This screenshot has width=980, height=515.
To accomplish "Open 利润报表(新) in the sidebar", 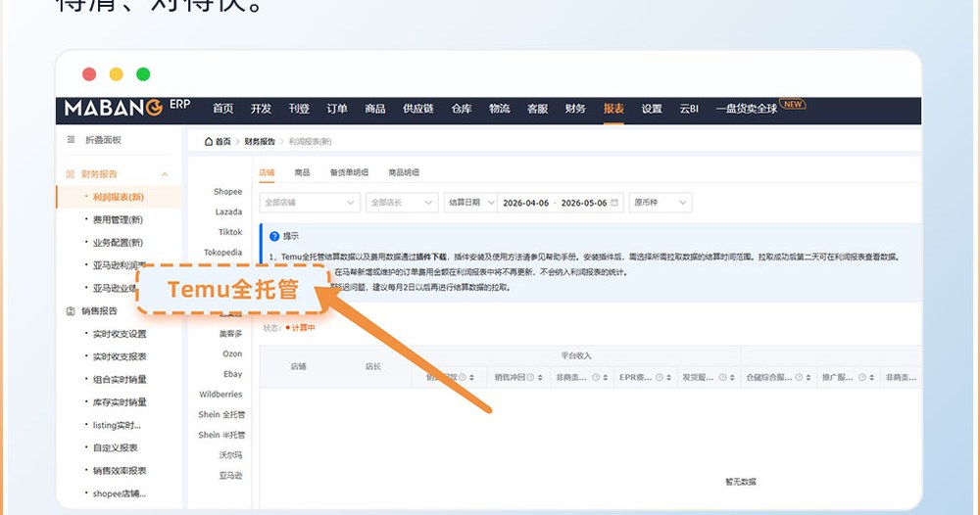I will (x=119, y=197).
